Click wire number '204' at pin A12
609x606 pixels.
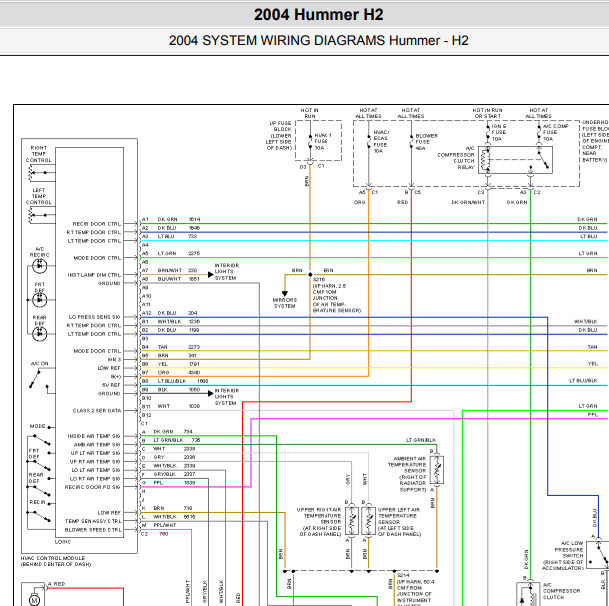pos(192,313)
